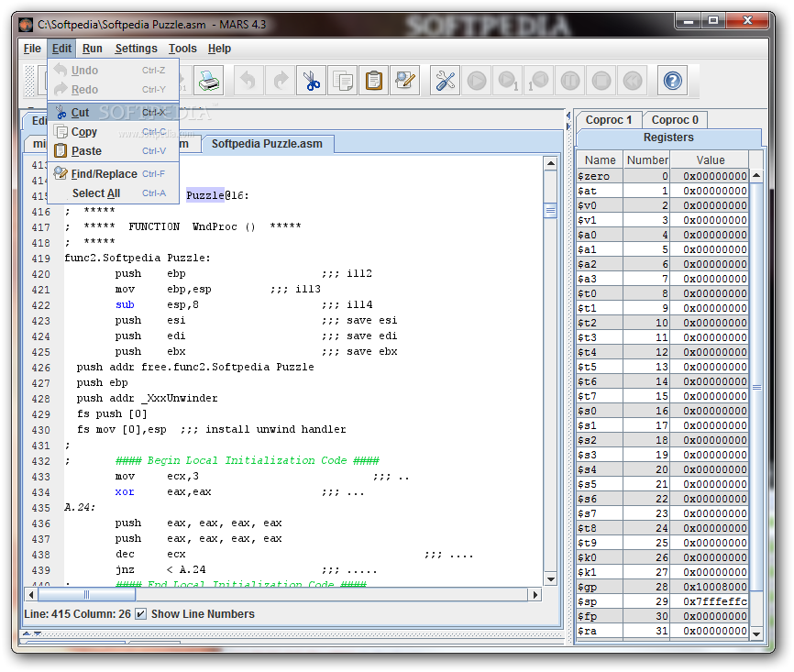The image size is (794, 672).
Task: Click the $v0 register name cell
Action: pyautogui.click(x=600, y=205)
